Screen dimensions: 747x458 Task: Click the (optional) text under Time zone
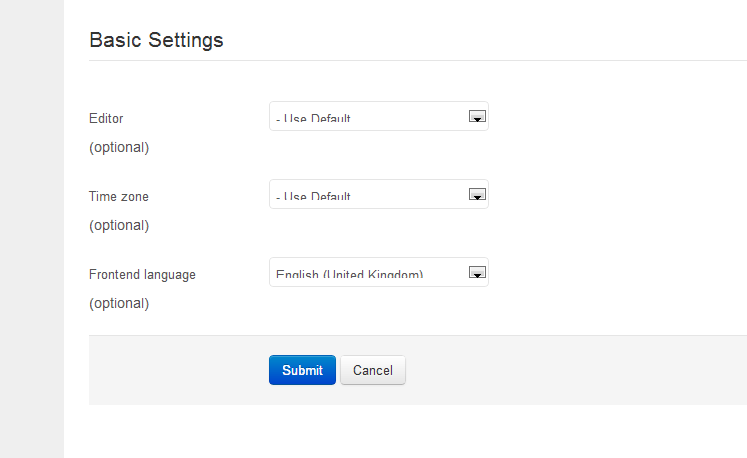coord(119,225)
